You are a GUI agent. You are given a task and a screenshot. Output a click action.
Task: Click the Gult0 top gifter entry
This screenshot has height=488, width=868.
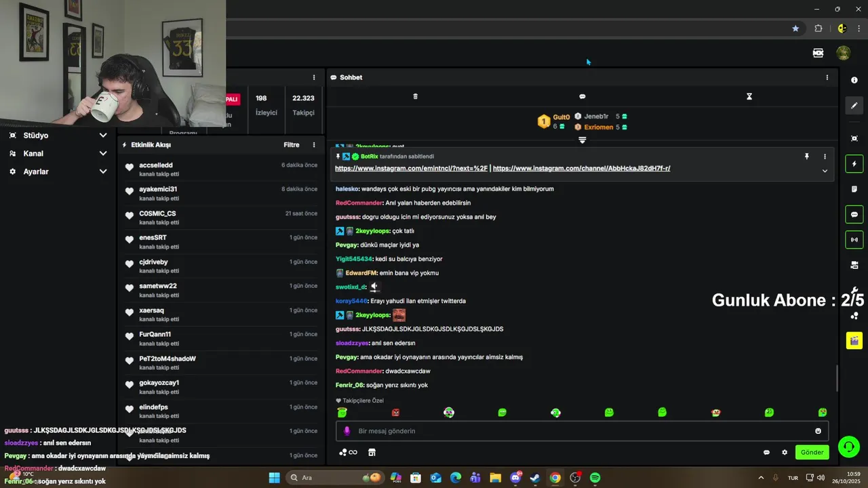[x=553, y=121]
